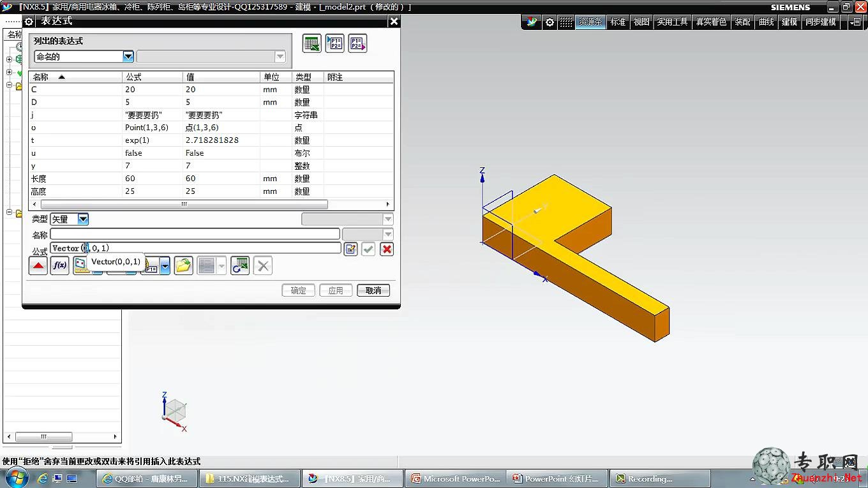
Task: Open the f(x) function insert button
Action: 59,265
